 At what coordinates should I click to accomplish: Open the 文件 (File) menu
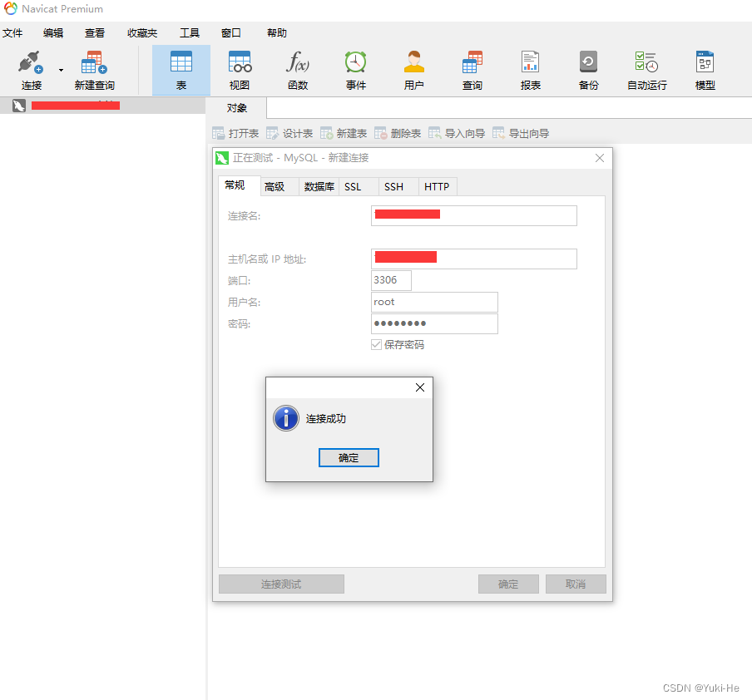(12, 33)
